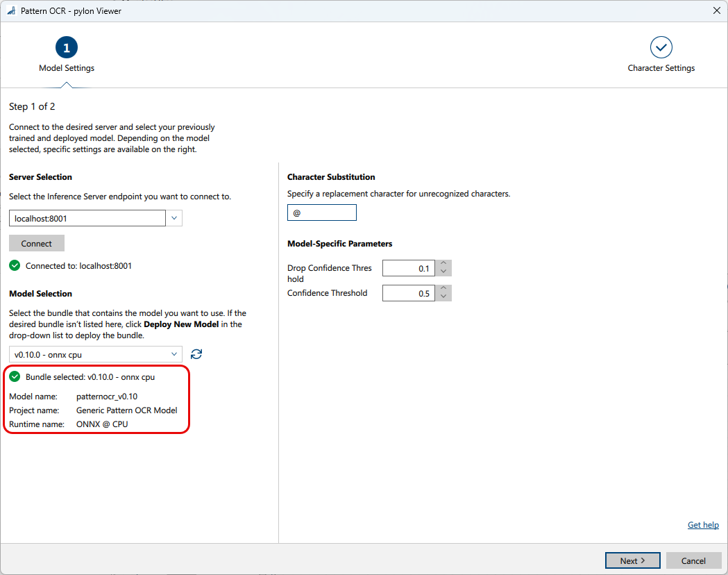Viewport: 728px width, 575px height.
Task: Click the green bundle selected checkmark
Action: (15, 376)
